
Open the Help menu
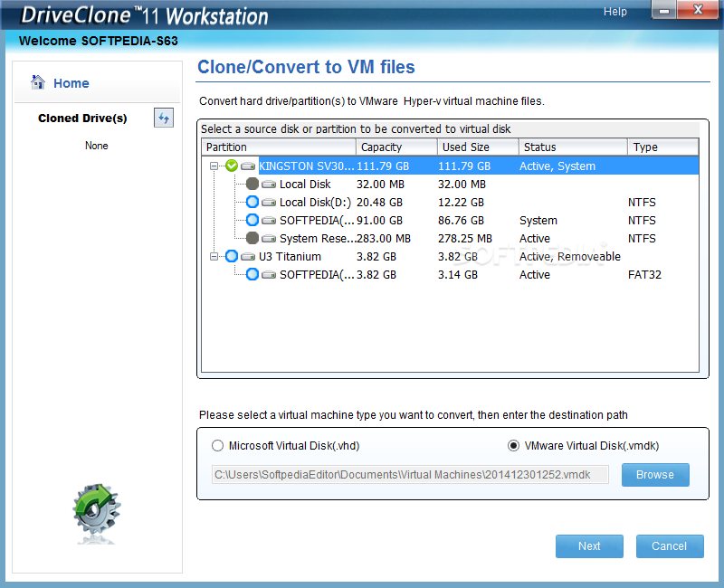pyautogui.click(x=615, y=12)
